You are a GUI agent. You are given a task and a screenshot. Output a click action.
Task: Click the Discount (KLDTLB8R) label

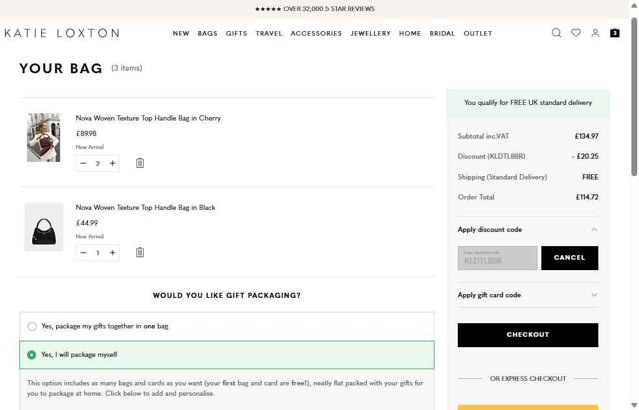491,157
